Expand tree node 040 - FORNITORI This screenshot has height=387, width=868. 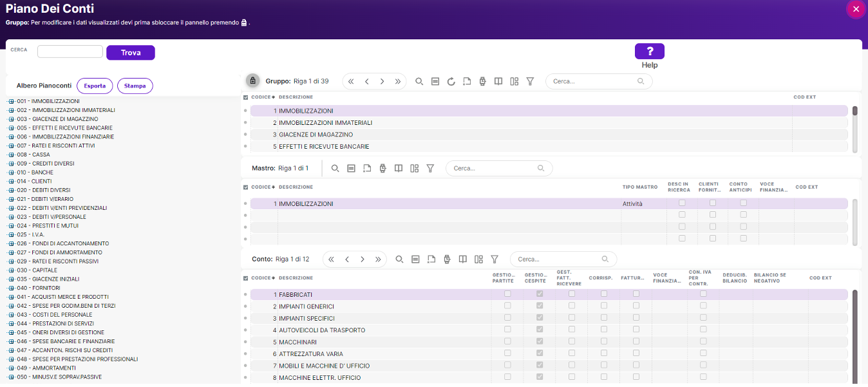(11, 288)
